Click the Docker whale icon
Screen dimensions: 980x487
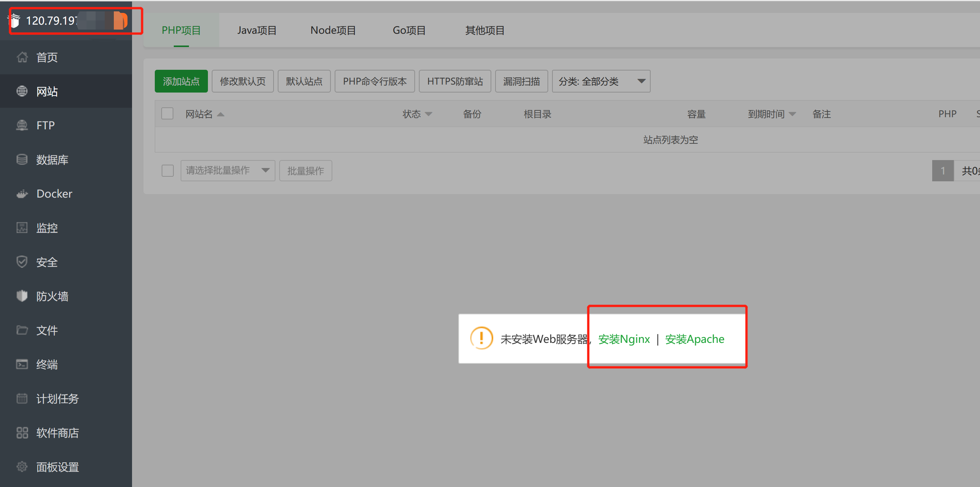(x=22, y=193)
